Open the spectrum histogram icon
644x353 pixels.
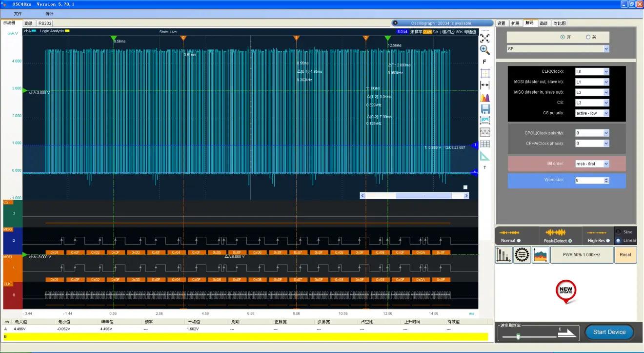pyautogui.click(x=485, y=97)
